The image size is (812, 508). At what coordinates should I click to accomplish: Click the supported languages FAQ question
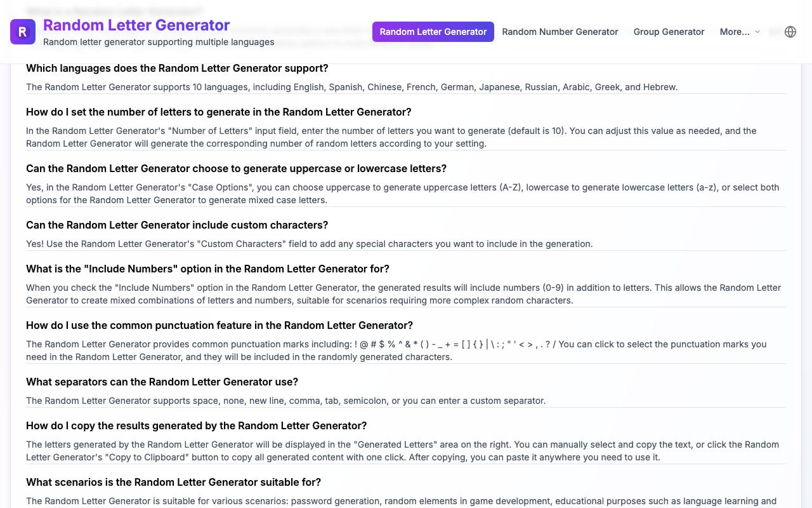pos(177,68)
